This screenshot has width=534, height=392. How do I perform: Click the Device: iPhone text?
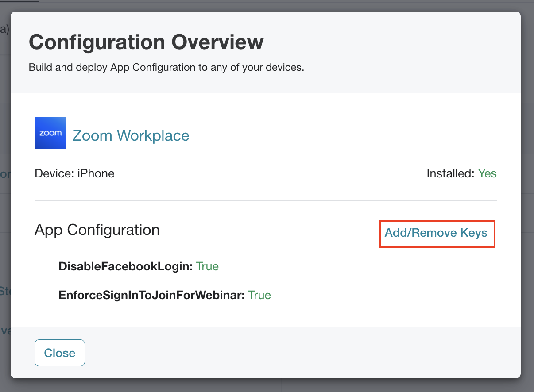(74, 173)
